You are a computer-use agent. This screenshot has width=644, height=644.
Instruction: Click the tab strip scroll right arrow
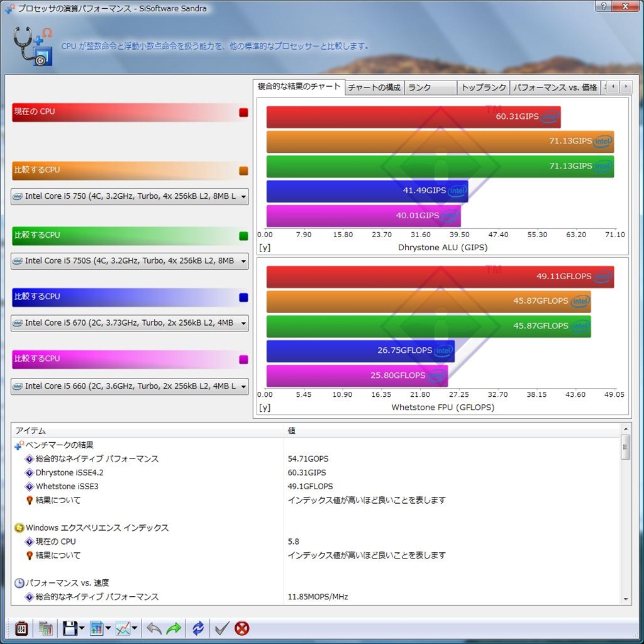pos(626,87)
